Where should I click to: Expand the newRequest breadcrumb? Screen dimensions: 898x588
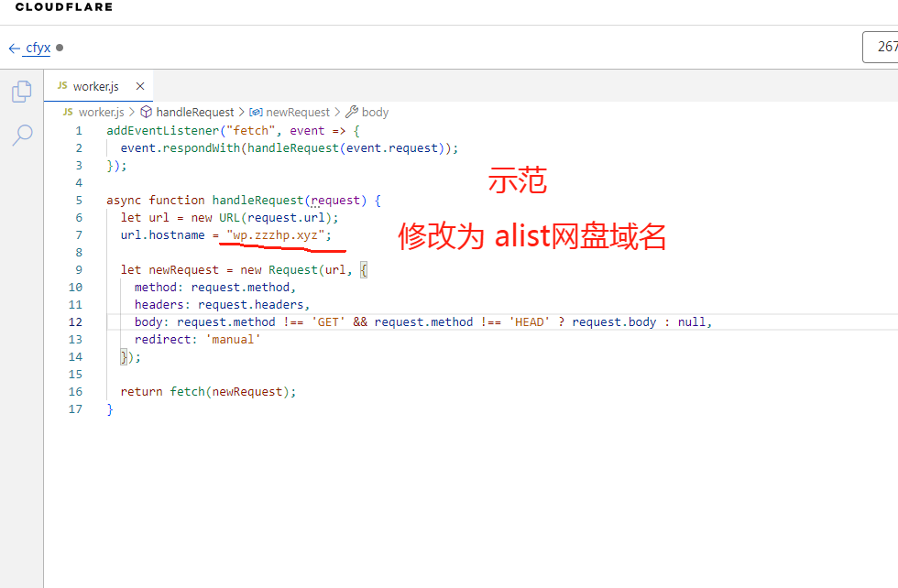pyautogui.click(x=297, y=112)
